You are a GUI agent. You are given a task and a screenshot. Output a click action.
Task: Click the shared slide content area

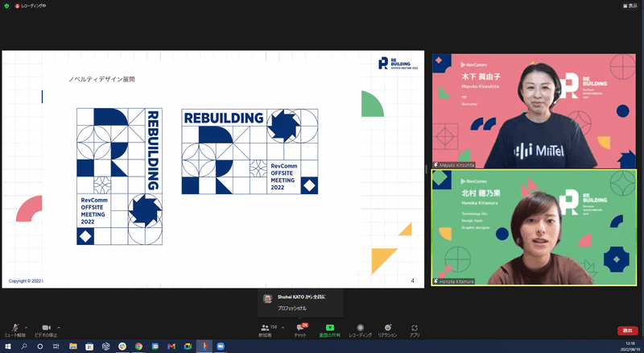213,169
